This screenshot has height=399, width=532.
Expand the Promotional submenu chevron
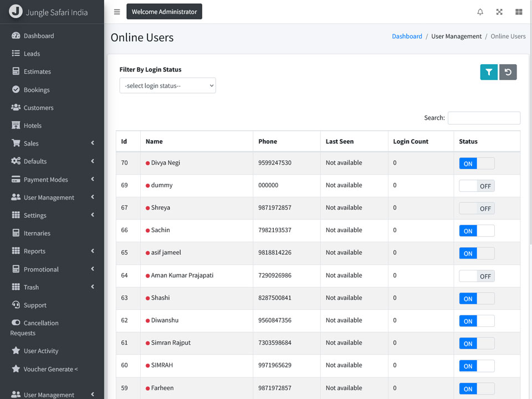click(x=93, y=269)
